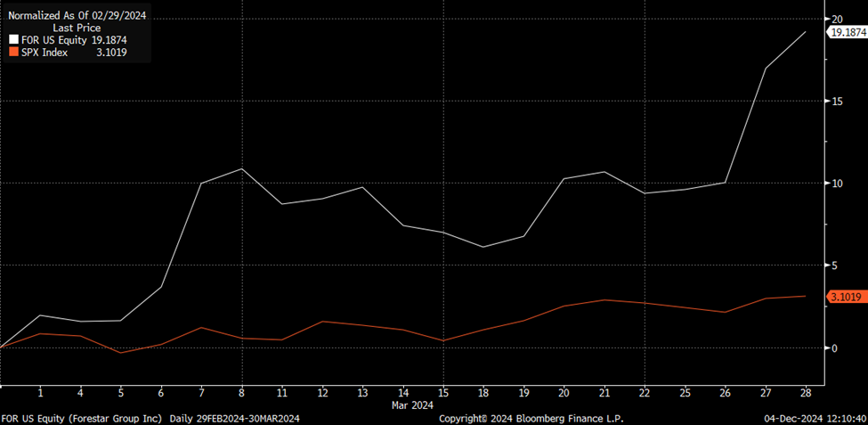Select the 'SPX Index' legend label
Screen dimensions: 868x425
(x=45, y=53)
